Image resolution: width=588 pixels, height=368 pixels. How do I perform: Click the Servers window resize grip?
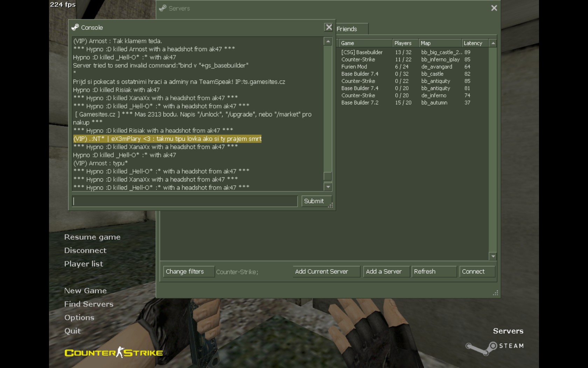click(496, 293)
